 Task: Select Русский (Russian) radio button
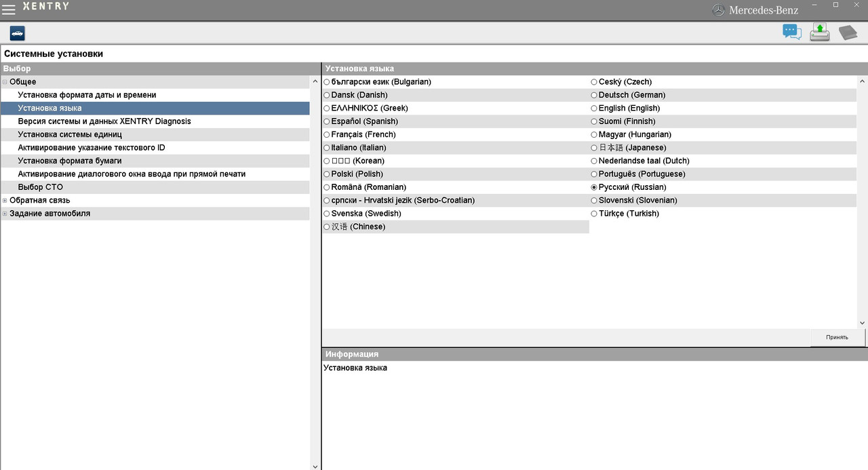coord(594,187)
